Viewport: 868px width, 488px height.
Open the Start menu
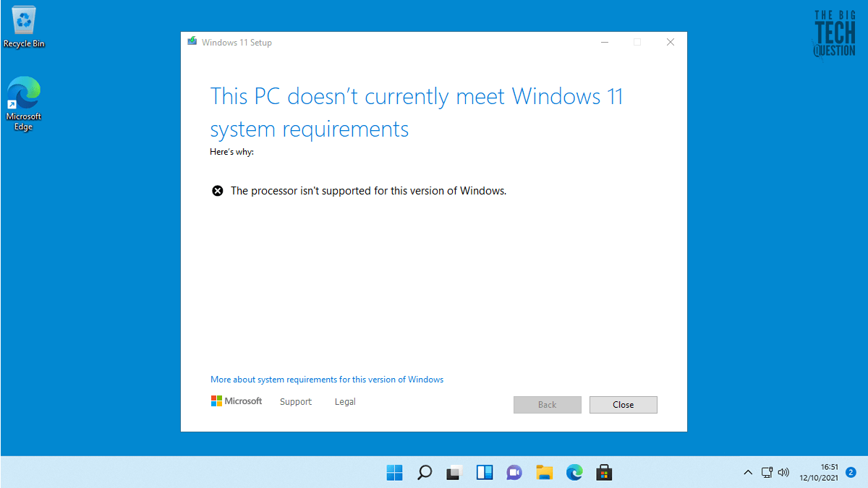coord(394,472)
